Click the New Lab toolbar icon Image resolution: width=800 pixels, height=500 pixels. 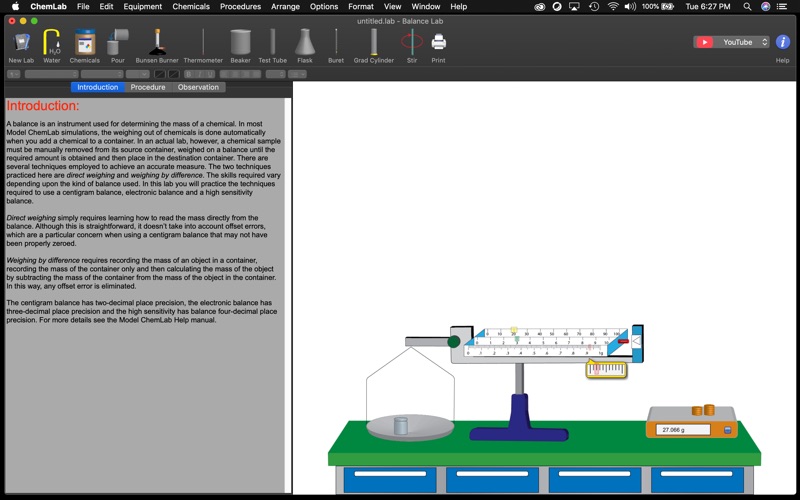[21, 46]
